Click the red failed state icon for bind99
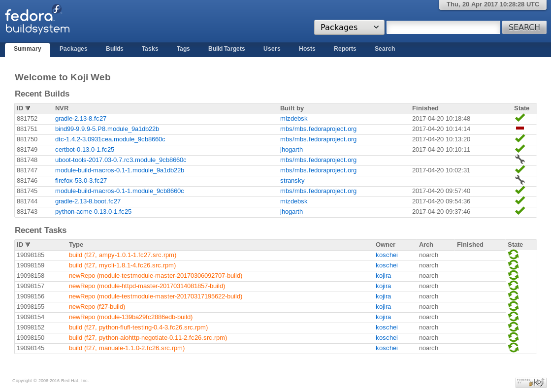The image size is (551, 392). coord(519,128)
